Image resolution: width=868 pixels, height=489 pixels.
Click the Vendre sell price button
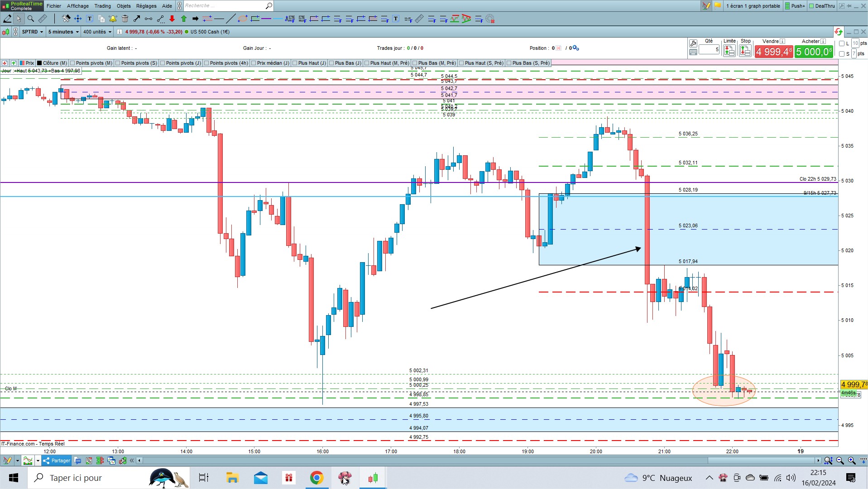774,52
